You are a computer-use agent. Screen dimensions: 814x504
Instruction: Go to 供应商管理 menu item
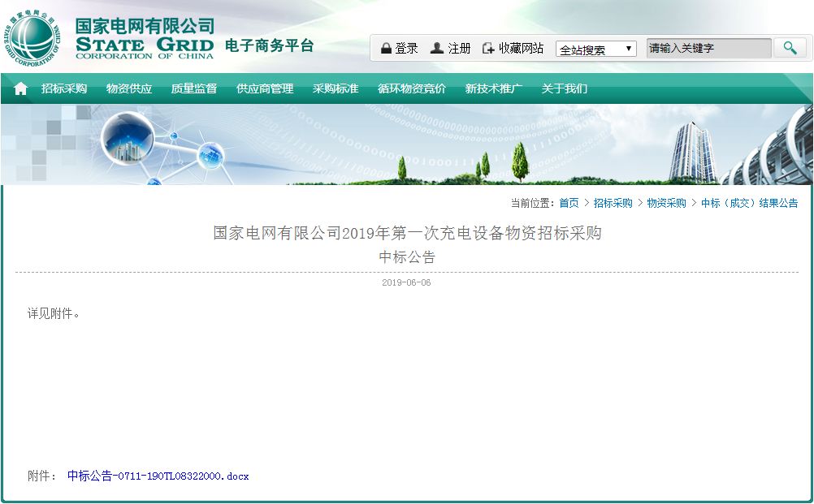coord(265,88)
